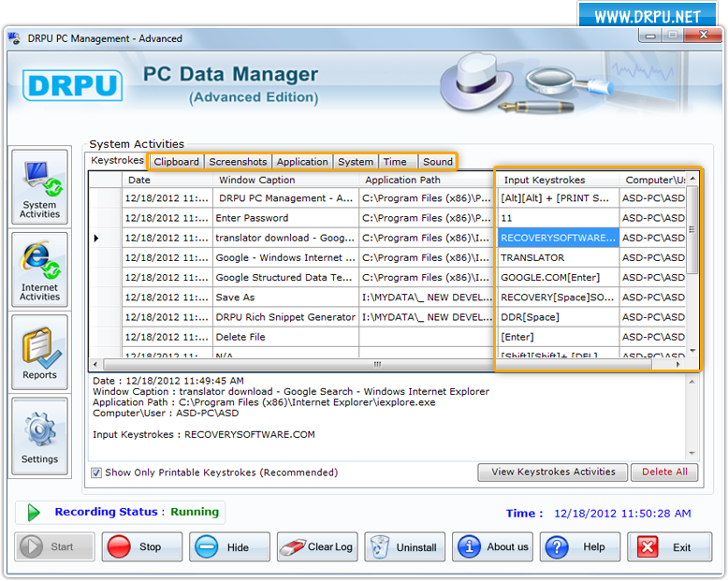The height and width of the screenshot is (581, 728).
Task: Select Google - Windows Internet row caption
Action: coord(285,257)
